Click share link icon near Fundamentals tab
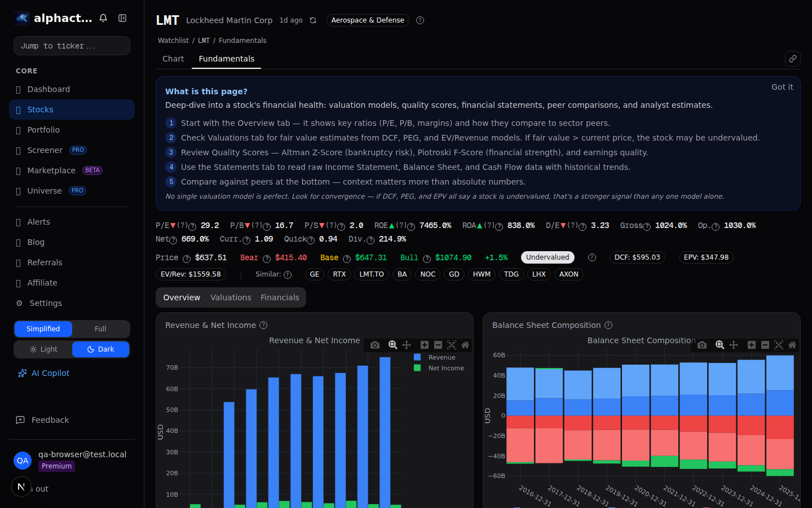The width and height of the screenshot is (812, 508). 793,58
